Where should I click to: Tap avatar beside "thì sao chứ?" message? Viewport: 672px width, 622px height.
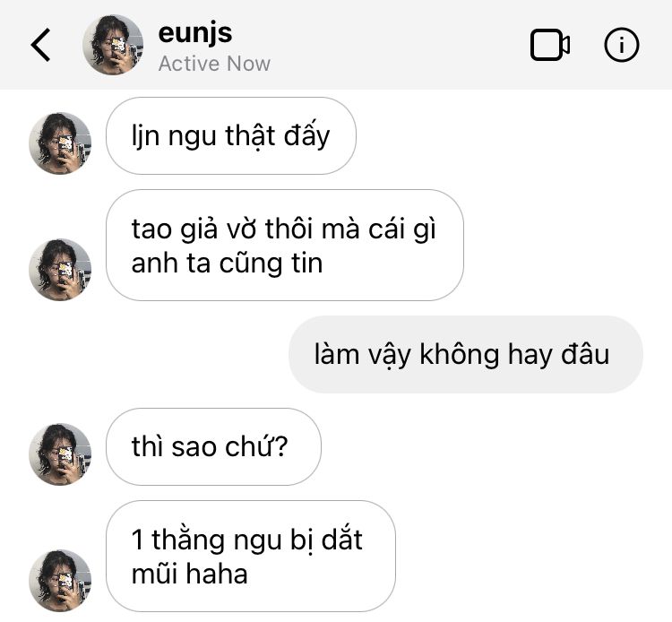point(60,454)
